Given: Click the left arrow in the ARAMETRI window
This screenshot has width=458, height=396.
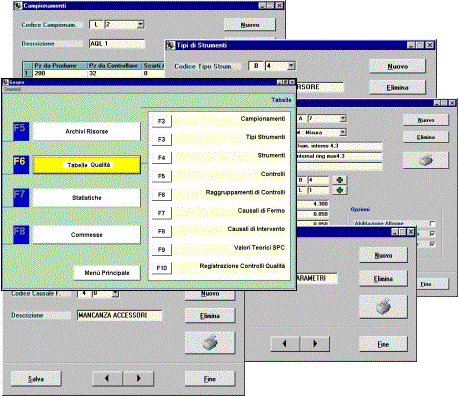Looking at the screenshot, I should tap(285, 344).
